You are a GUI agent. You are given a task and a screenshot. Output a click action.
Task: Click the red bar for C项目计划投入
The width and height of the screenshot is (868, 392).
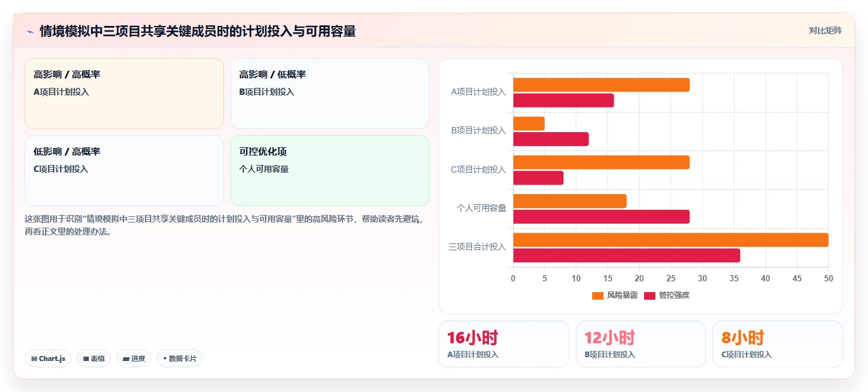click(538, 178)
